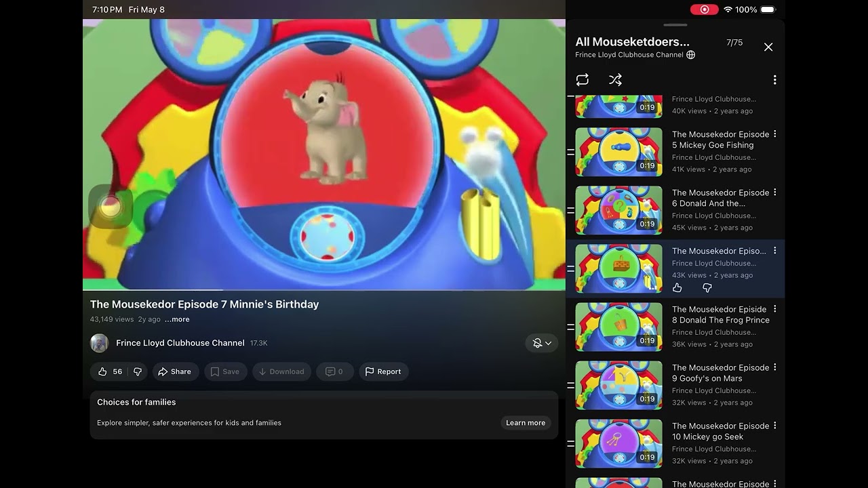Open notification bell dropdown for channel
The height and width of the screenshot is (488, 868).
coord(542,343)
